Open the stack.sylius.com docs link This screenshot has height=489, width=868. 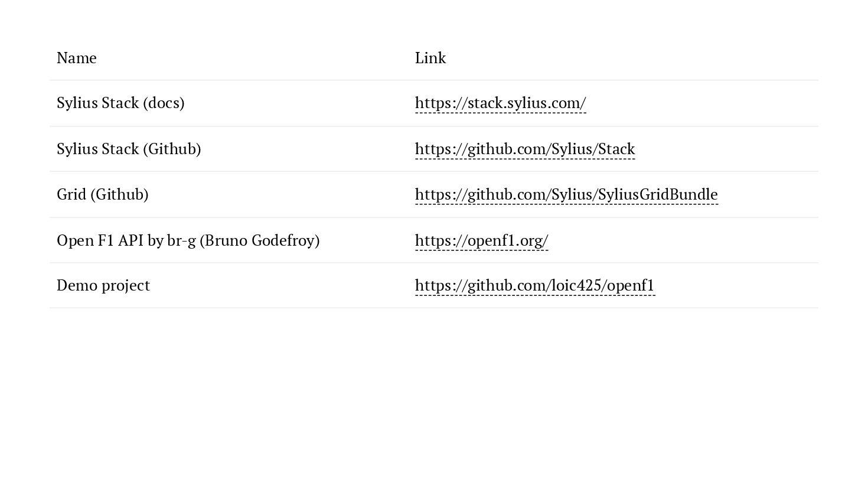point(500,103)
